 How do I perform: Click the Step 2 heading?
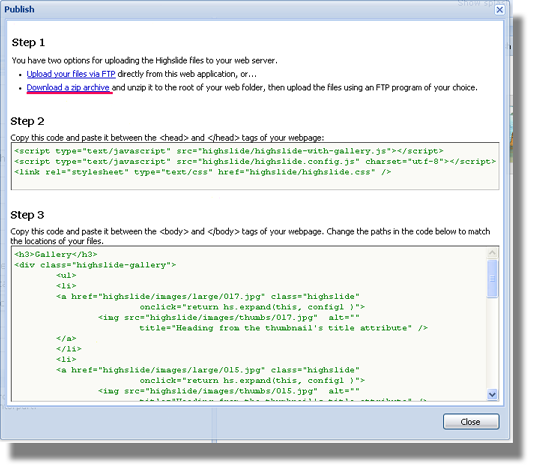[27, 121]
